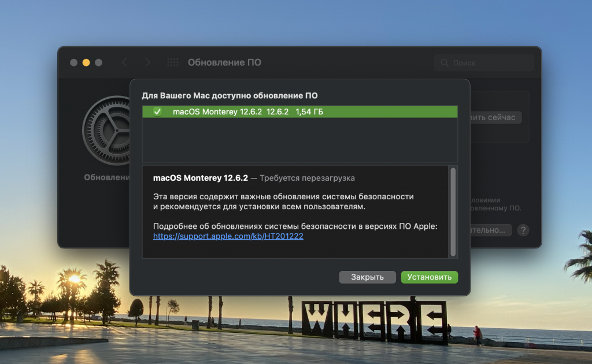Click the Закрыть button
Screen dimensions: 592x364
pos(367,277)
